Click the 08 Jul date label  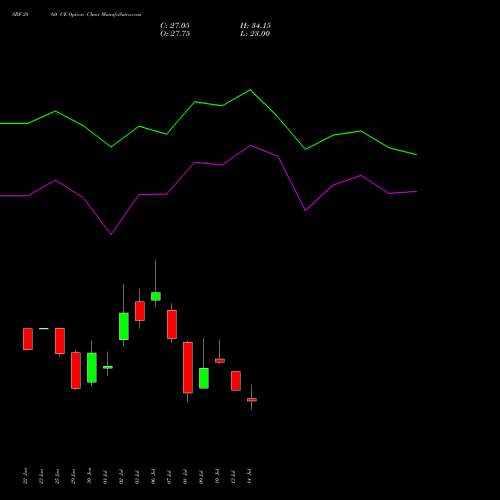tap(185, 476)
